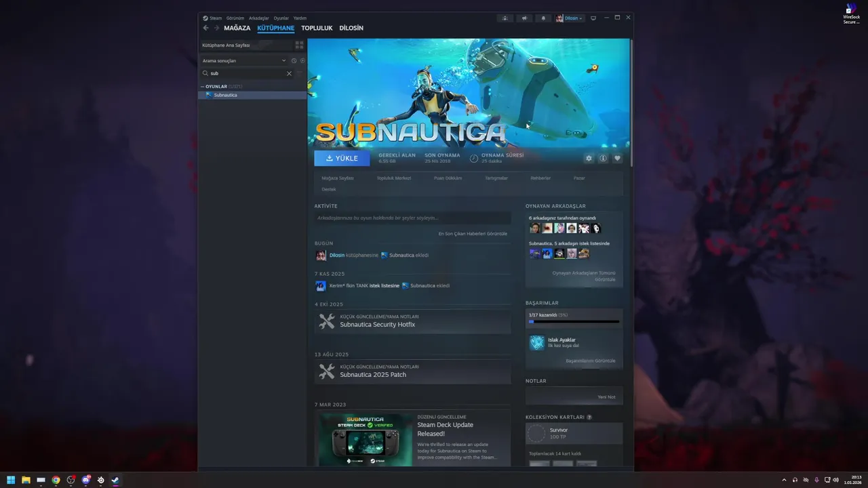Open advanced search filter icon
This screenshot has height=488, width=868.
300,73
